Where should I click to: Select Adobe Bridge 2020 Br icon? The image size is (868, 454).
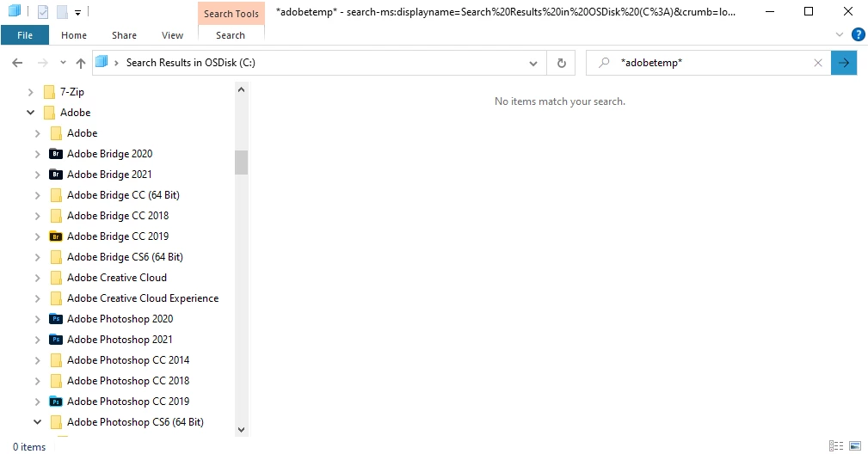point(56,154)
